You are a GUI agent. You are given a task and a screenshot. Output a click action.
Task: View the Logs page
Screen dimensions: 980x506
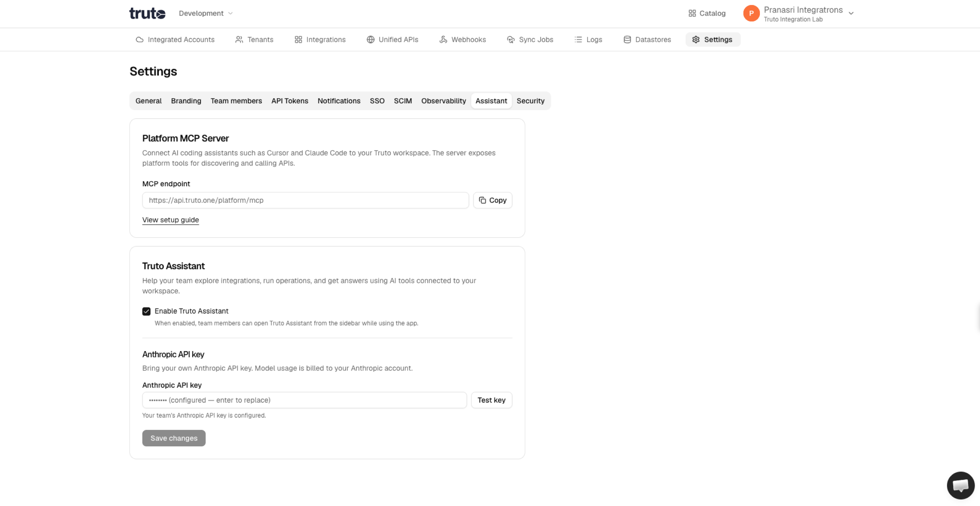588,40
